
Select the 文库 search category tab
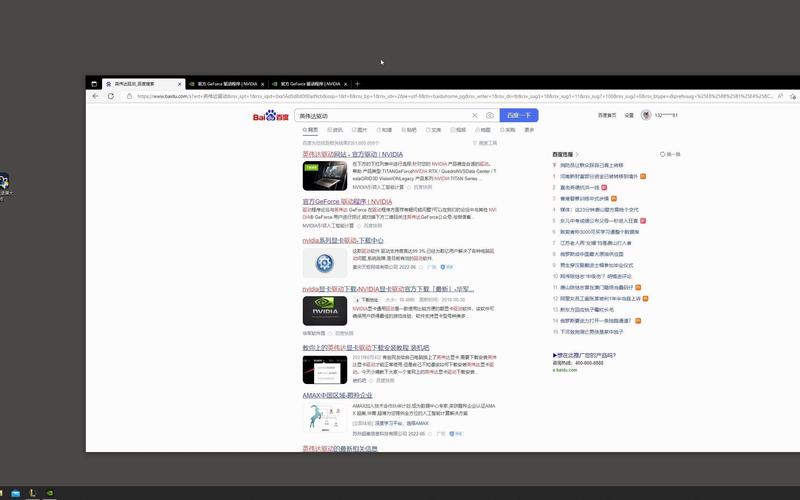434,130
